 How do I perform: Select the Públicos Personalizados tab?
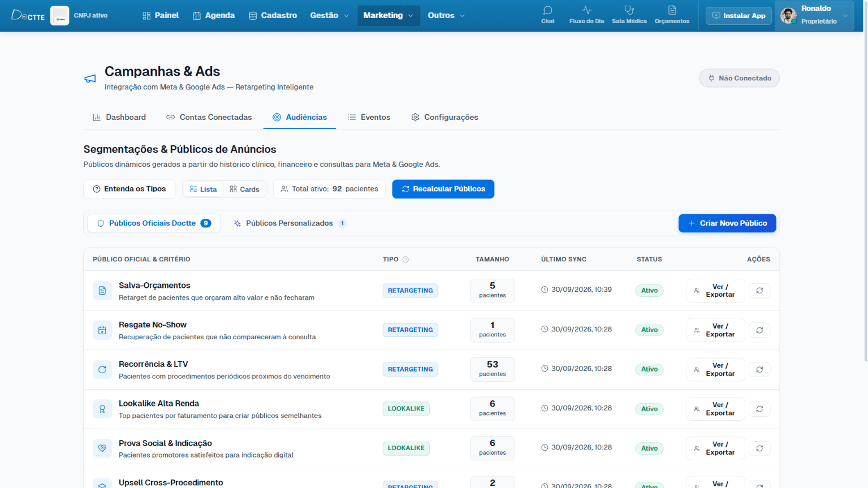click(290, 223)
